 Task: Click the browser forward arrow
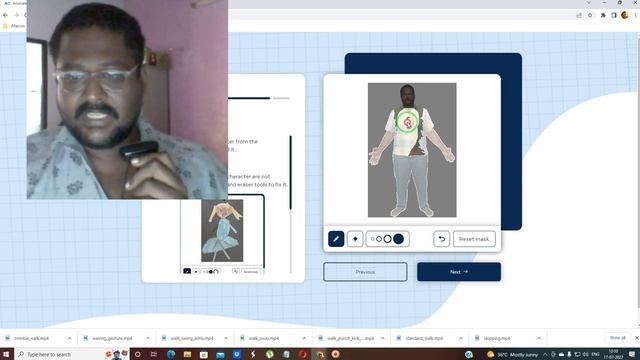pyautogui.click(x=16, y=15)
